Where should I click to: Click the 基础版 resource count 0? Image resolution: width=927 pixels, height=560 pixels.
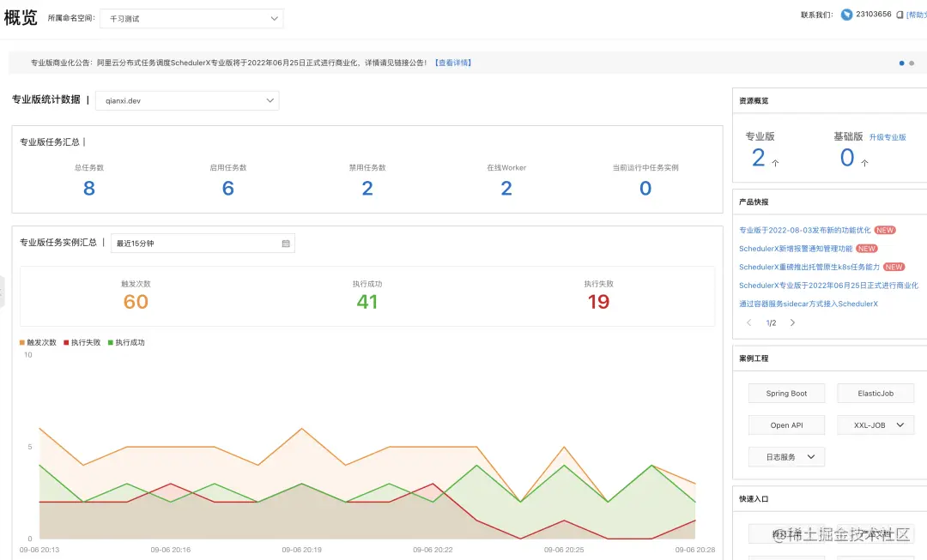[x=847, y=158]
